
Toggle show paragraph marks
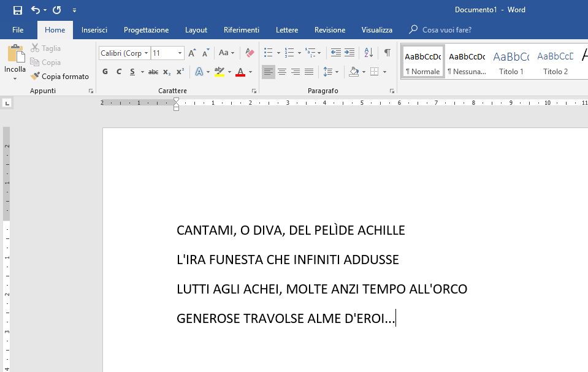click(x=388, y=53)
